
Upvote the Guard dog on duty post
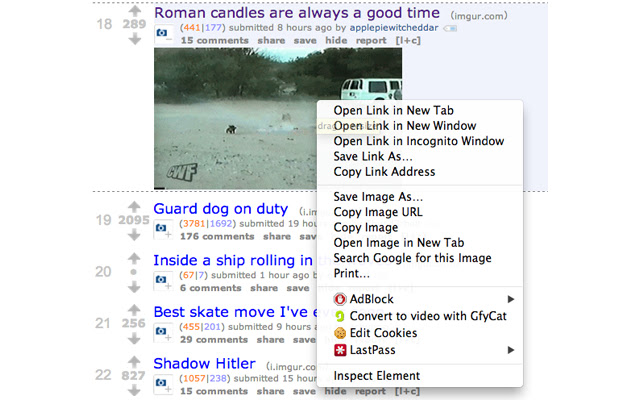134,207
